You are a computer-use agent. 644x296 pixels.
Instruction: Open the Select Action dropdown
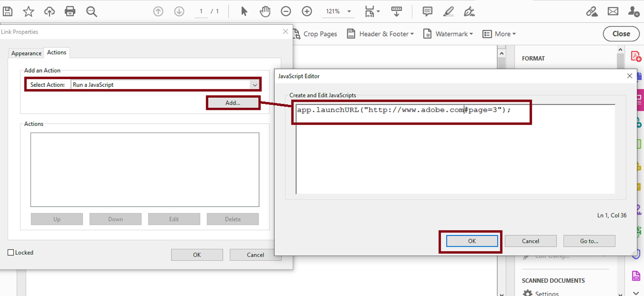[255, 85]
